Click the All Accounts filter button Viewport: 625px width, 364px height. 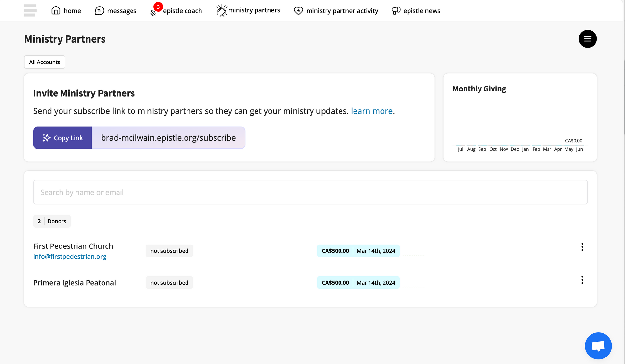[45, 62]
